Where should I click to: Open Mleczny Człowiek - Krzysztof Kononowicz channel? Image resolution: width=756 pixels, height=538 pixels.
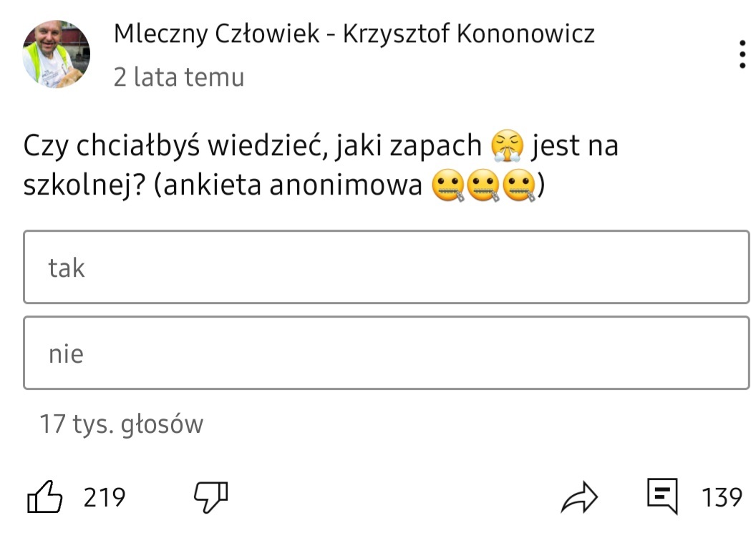tap(354, 33)
